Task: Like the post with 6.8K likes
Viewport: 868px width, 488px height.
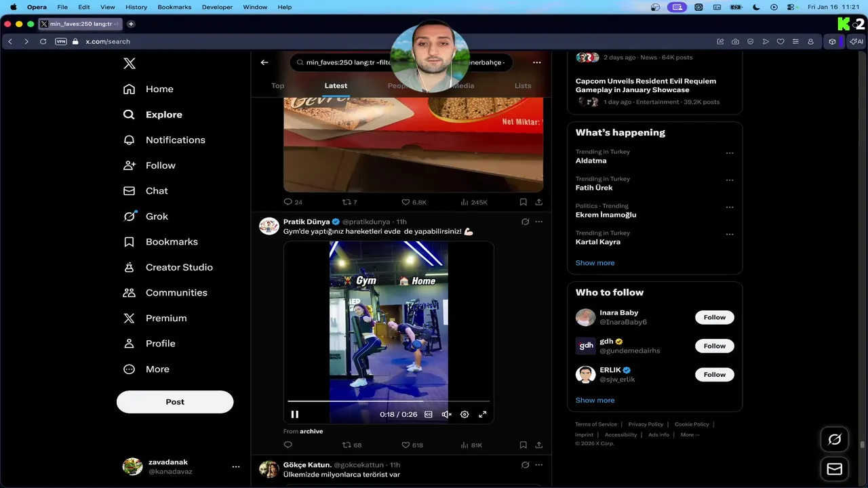Action: click(414, 202)
